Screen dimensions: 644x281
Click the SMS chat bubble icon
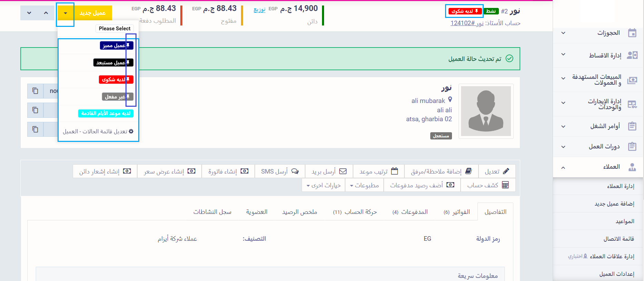click(295, 171)
